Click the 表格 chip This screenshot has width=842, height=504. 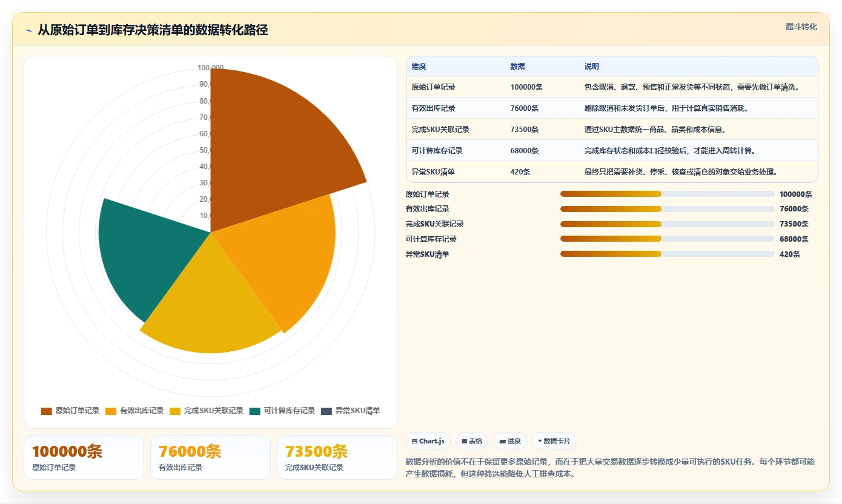pyautogui.click(x=472, y=441)
